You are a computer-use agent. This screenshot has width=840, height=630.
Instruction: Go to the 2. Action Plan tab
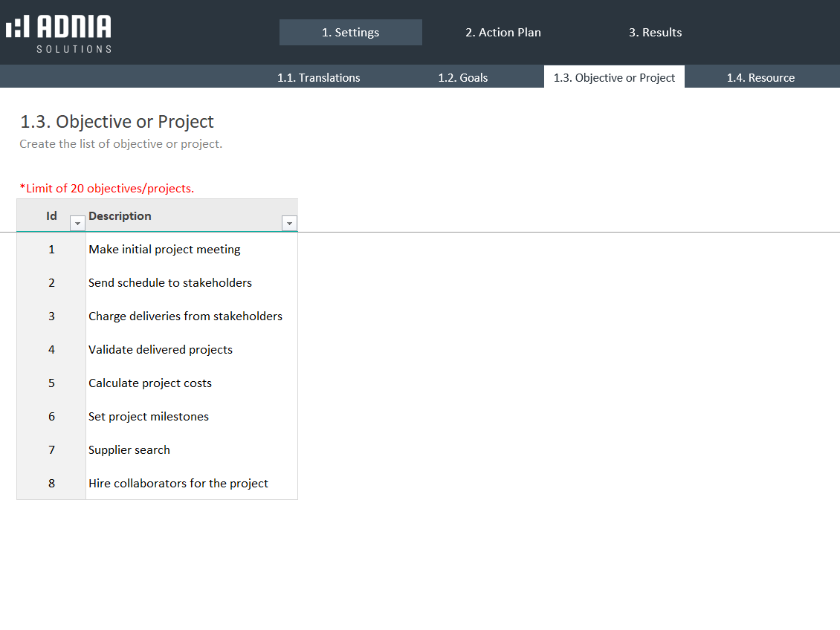503,33
